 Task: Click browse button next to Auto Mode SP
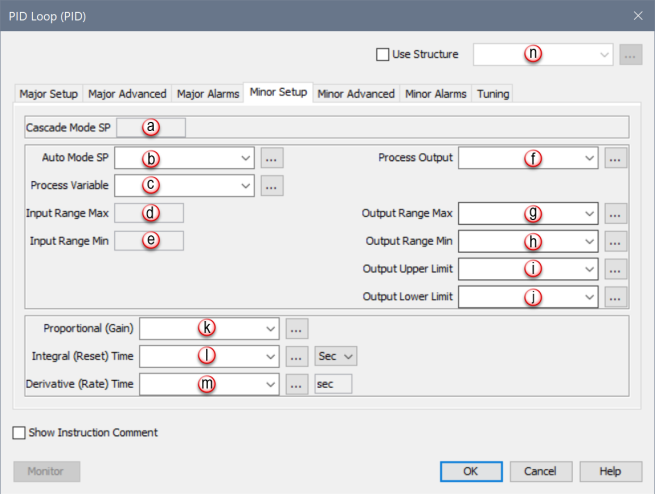pyautogui.click(x=273, y=158)
